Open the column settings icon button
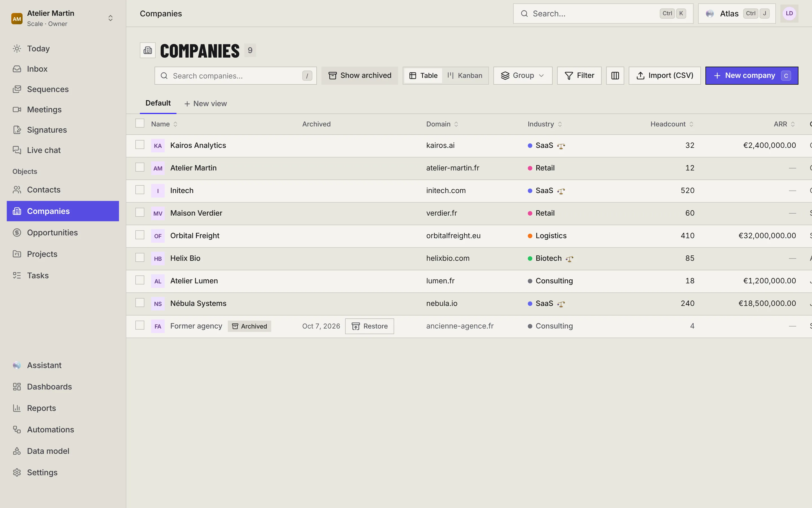812x508 pixels. [x=615, y=76]
